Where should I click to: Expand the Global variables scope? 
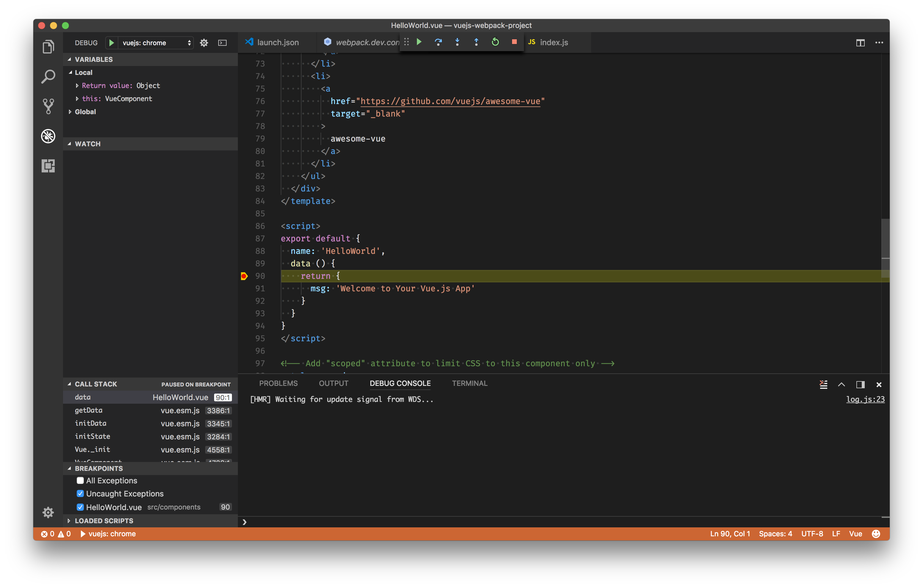click(x=70, y=111)
